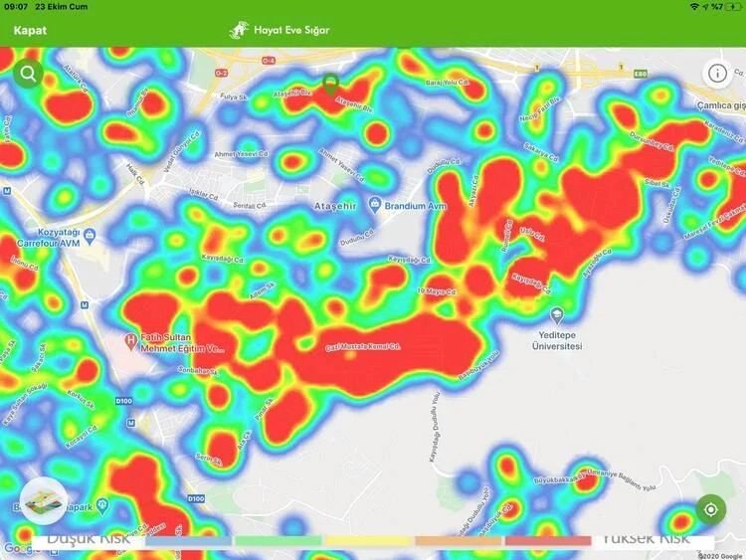Select the Kozyatağı Carrefour AVM marker
The width and height of the screenshot is (746, 560).
[91, 236]
